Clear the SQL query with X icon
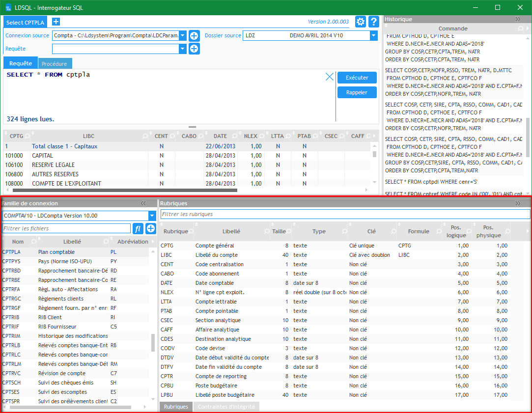The image size is (532, 413). (330, 77)
